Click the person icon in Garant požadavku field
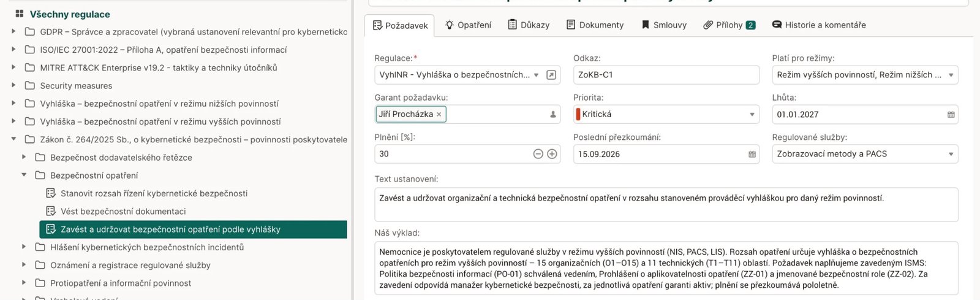980x300 pixels. 552,114
